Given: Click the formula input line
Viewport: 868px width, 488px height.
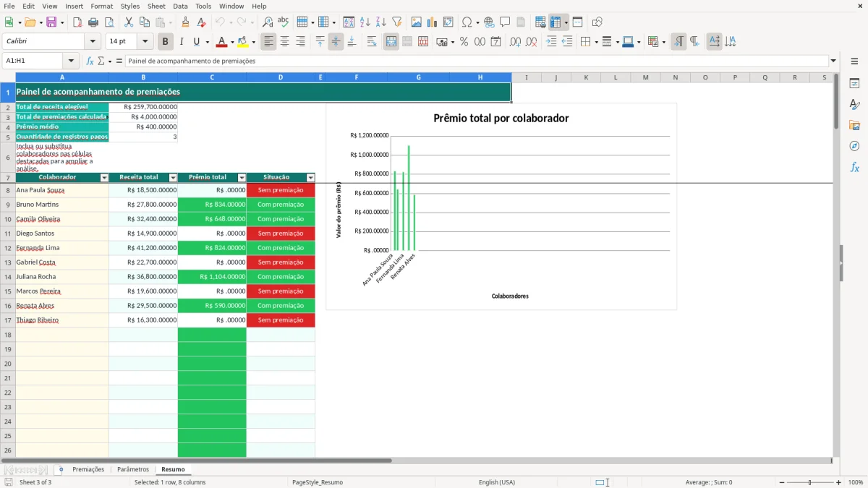Looking at the screenshot, I should 477,61.
